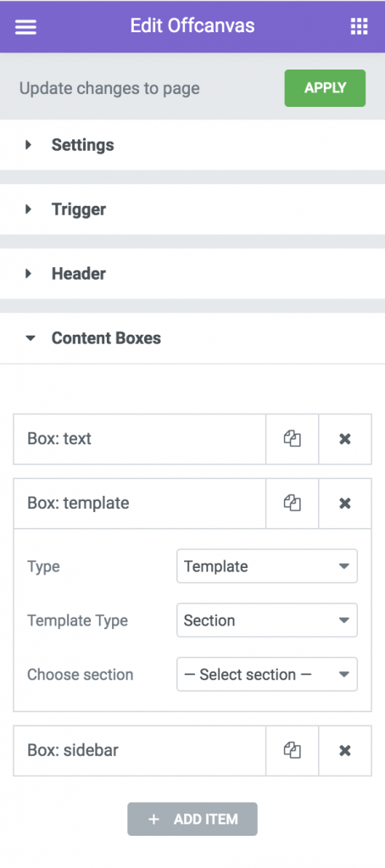Viewport: 385px width, 868px height.
Task: Remove the Box: text item
Action: click(x=344, y=439)
